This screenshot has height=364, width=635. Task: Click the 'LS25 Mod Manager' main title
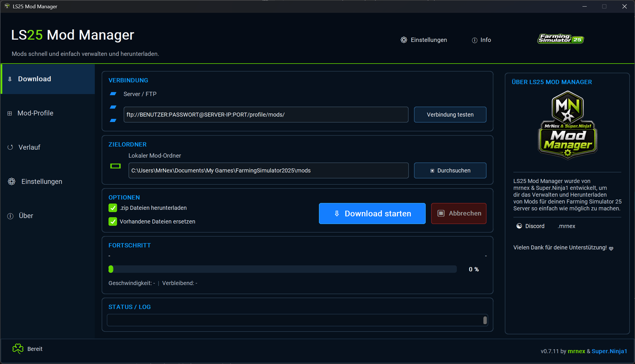pyautogui.click(x=73, y=35)
